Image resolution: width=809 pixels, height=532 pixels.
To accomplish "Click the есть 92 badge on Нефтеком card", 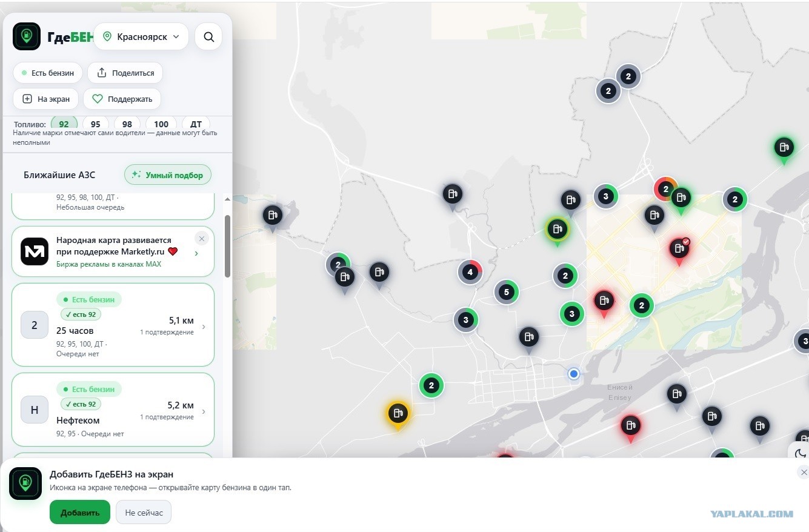I will 81,404.
